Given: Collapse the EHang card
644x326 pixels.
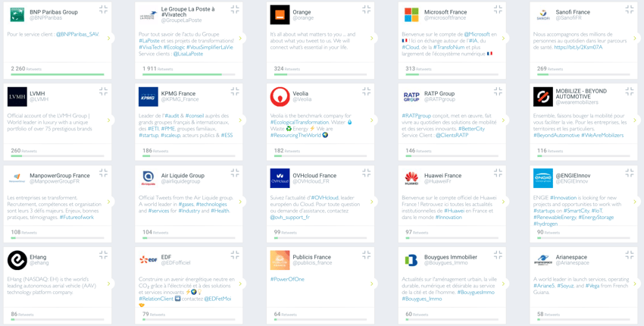Looking at the screenshot, I should pos(103,255).
